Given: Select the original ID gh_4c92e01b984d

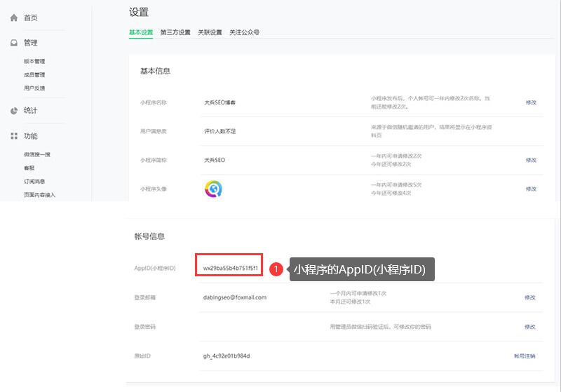Looking at the screenshot, I should click(227, 356).
